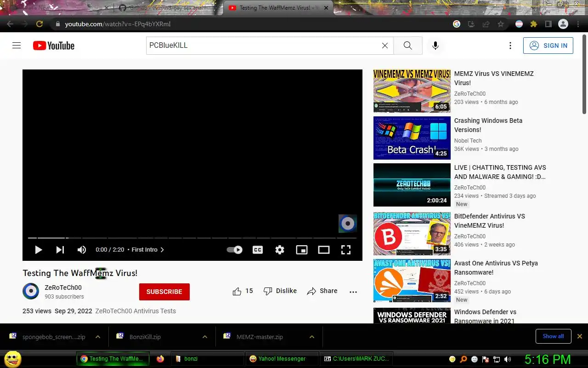Search with your voice microphone
Viewport: 588px width, 368px height.
pyautogui.click(x=435, y=46)
